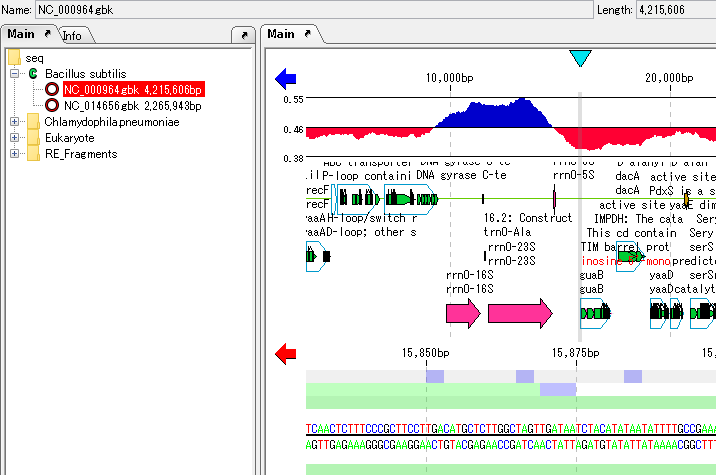Select the Eukaryote tree label
This screenshot has height=475, width=716.
[x=69, y=138]
